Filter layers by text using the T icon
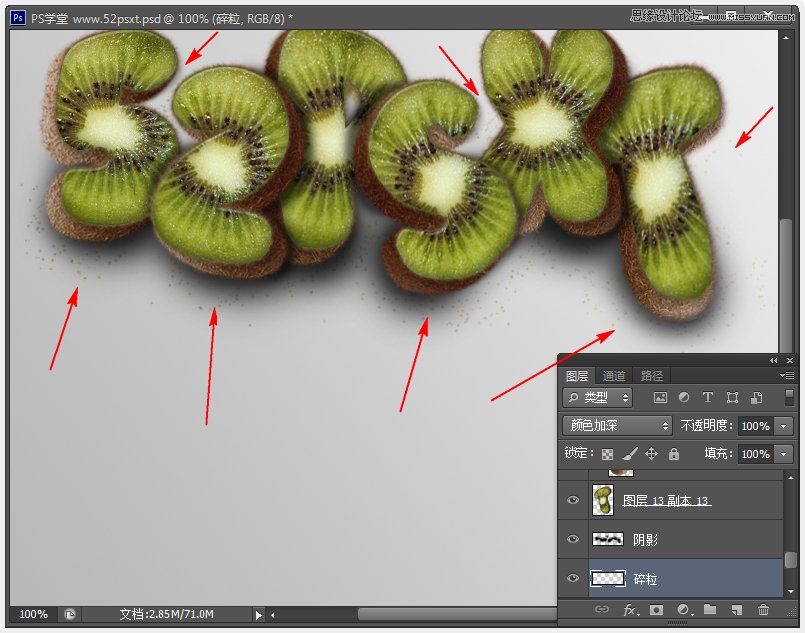 [707, 397]
